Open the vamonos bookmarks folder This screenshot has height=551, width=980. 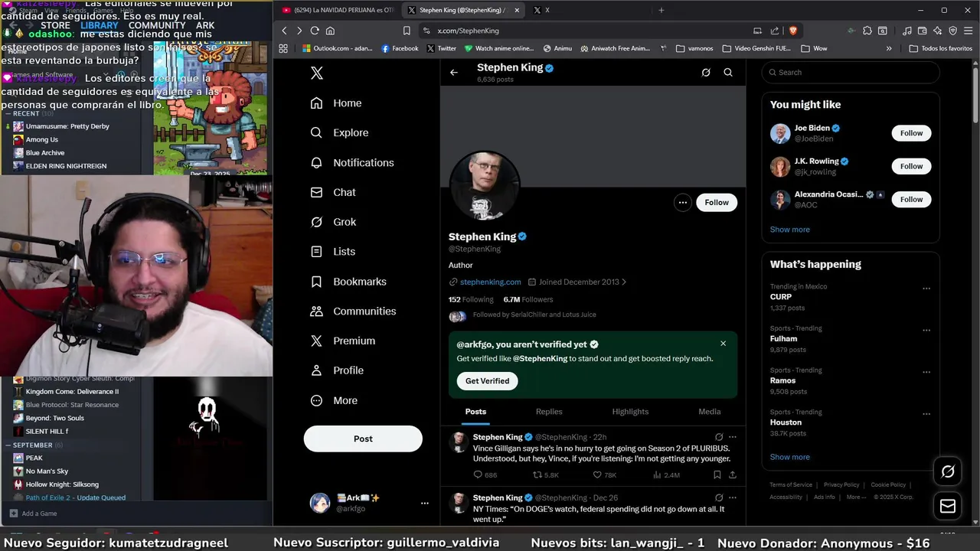(x=694, y=48)
